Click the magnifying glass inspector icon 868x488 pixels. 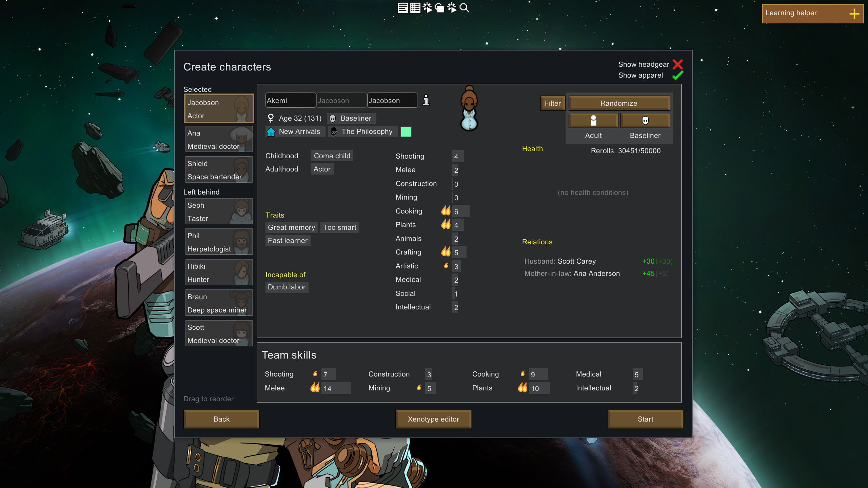pyautogui.click(x=464, y=7)
